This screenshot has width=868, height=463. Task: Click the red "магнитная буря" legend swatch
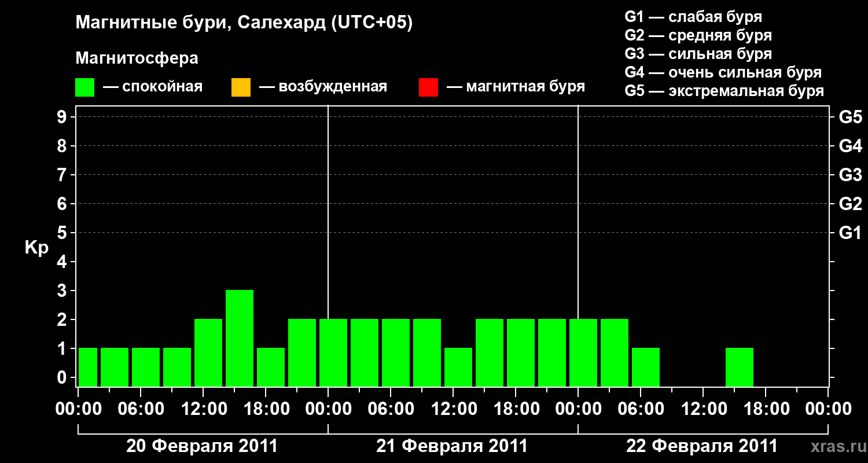428,87
